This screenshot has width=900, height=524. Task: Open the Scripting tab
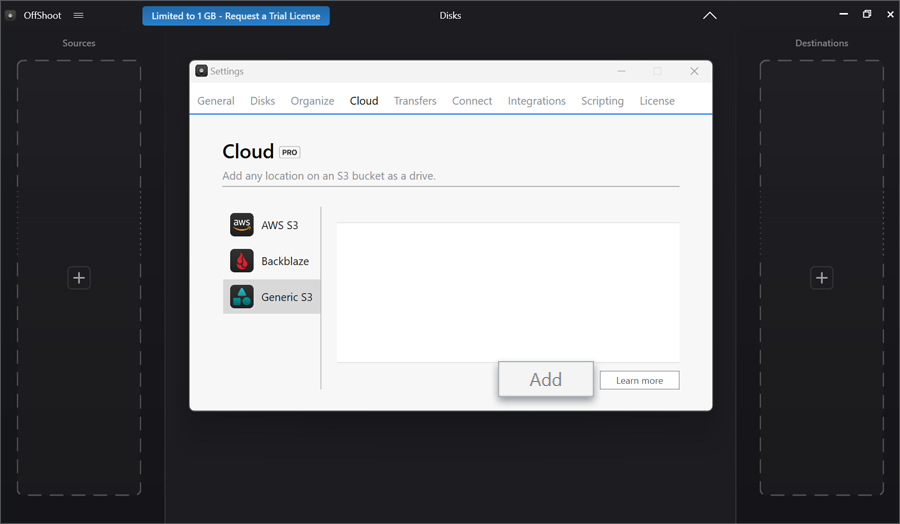(x=602, y=101)
